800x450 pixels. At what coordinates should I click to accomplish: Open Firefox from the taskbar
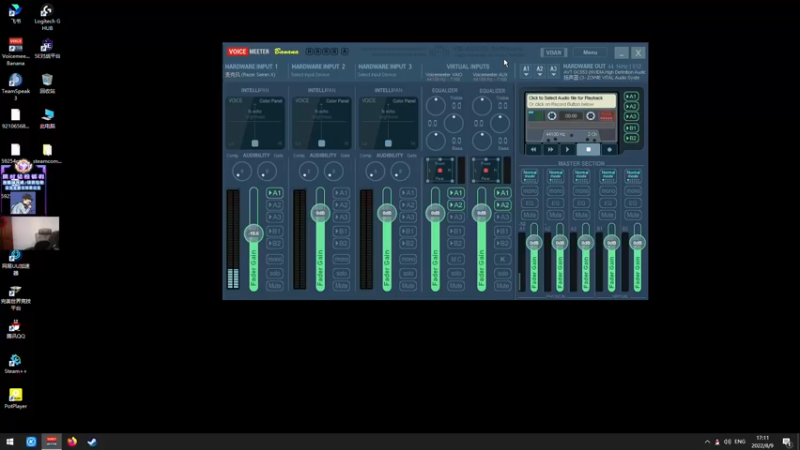pos(72,442)
